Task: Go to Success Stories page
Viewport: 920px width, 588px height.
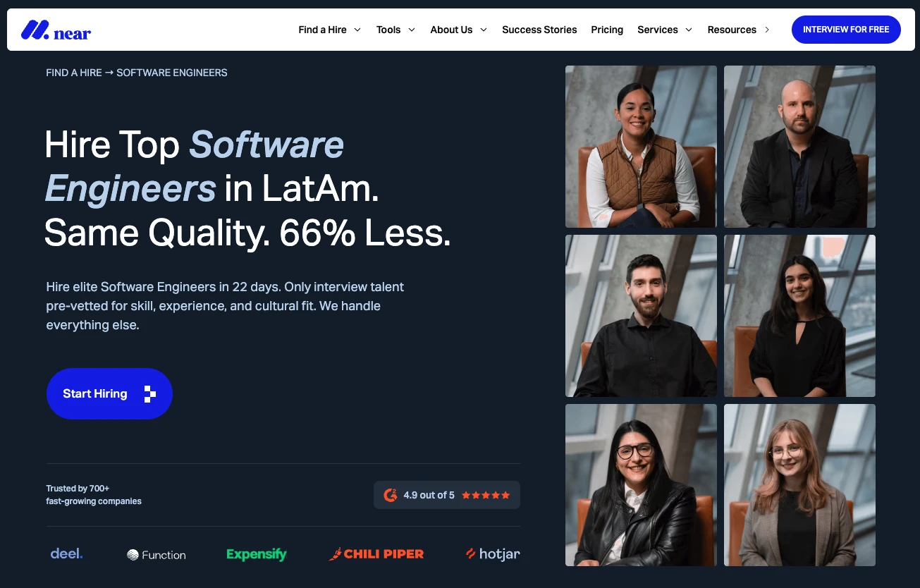Action: click(539, 30)
